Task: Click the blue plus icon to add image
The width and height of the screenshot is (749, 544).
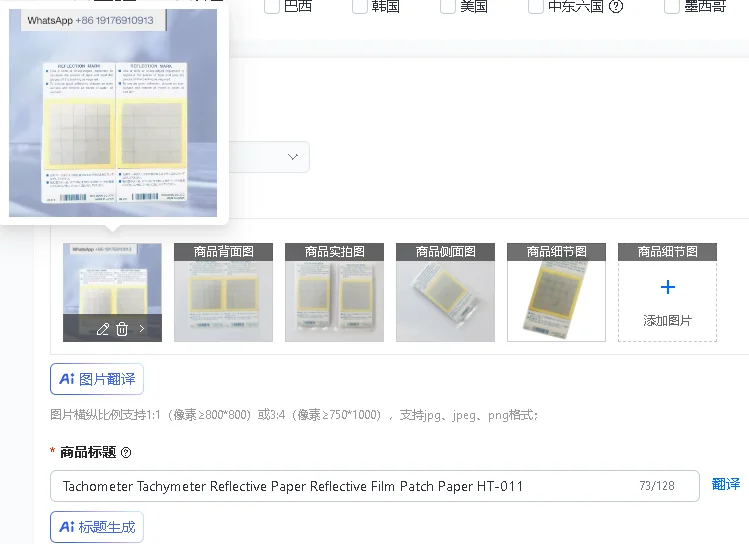Action: [667, 287]
